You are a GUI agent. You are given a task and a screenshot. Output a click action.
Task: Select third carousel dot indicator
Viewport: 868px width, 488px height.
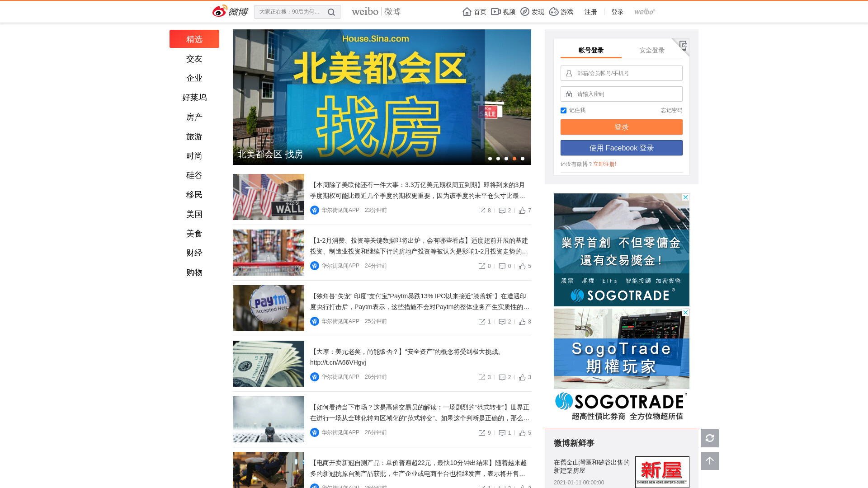click(506, 159)
